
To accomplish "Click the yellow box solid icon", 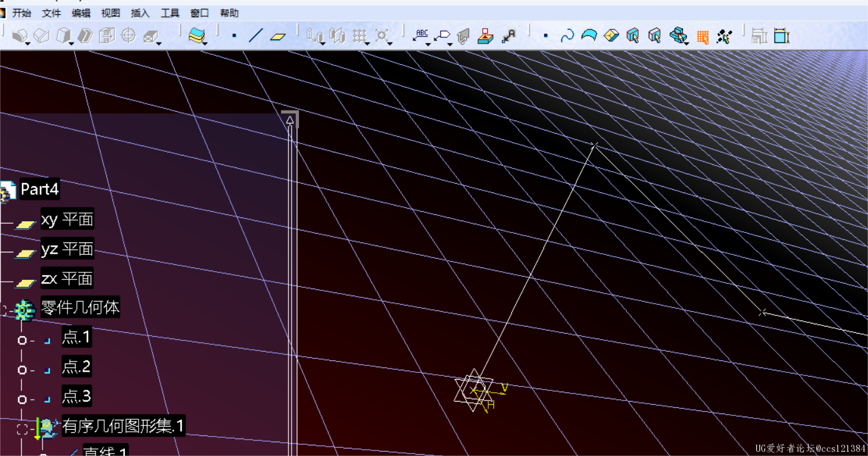I will click(x=611, y=36).
